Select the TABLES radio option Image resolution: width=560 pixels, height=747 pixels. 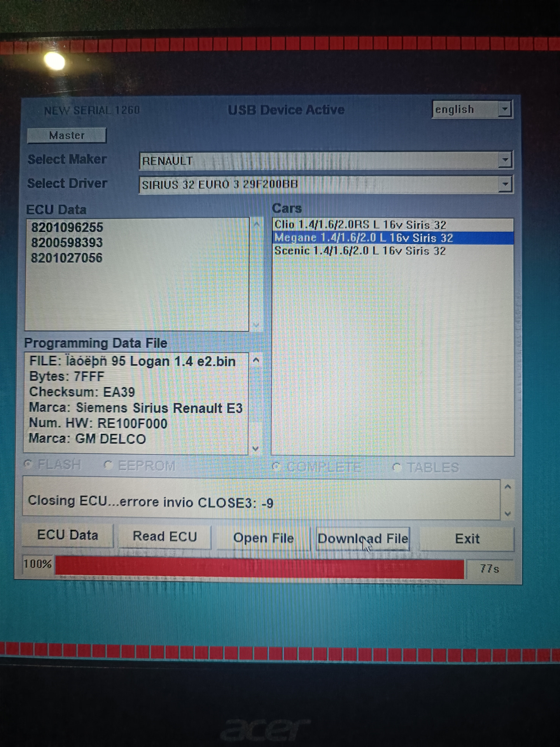[x=397, y=467]
